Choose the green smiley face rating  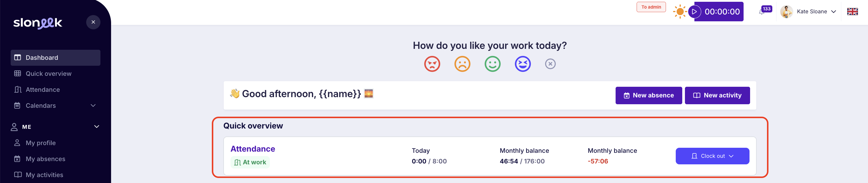493,64
